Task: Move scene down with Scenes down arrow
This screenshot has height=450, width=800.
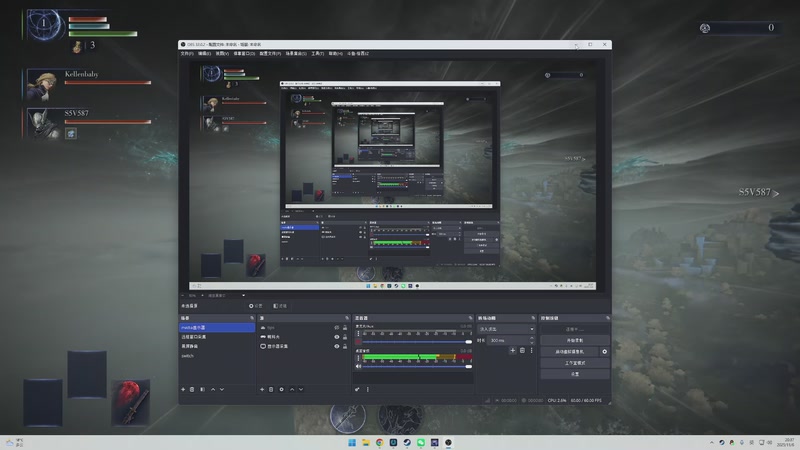Action: click(x=222, y=389)
